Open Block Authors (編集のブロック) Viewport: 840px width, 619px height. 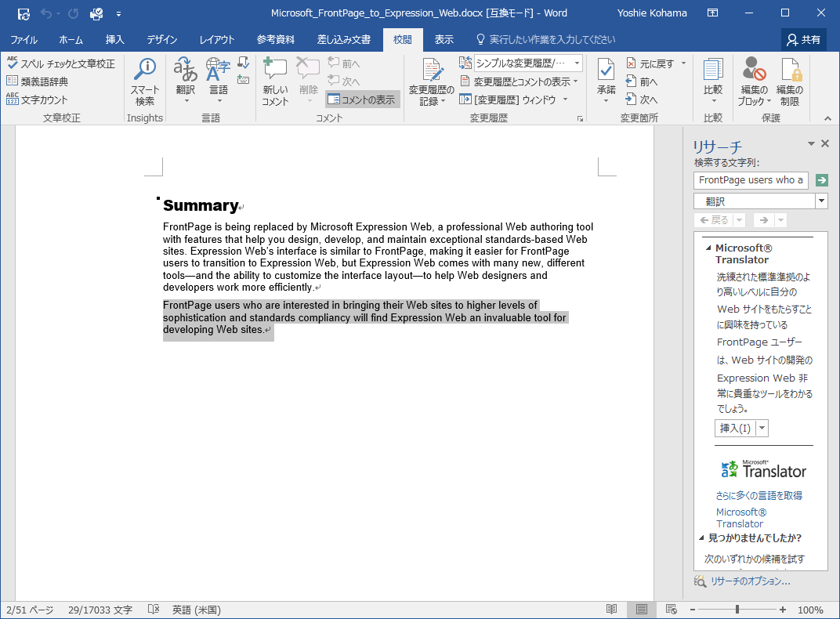[755, 82]
